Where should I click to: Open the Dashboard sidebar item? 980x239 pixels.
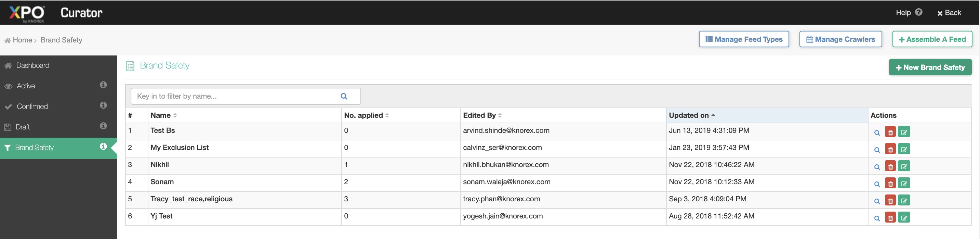click(x=33, y=65)
